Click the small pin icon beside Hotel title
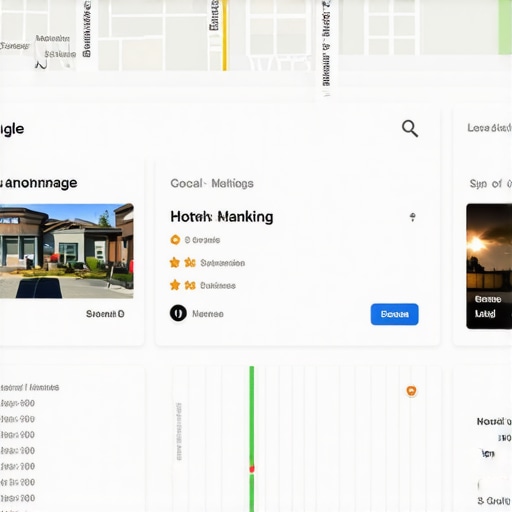Image resolution: width=512 pixels, height=512 pixels. click(412, 217)
